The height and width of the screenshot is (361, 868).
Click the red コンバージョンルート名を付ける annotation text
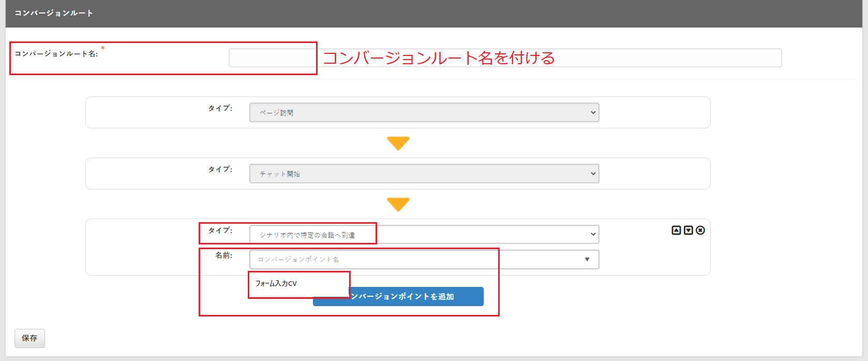coord(439,58)
